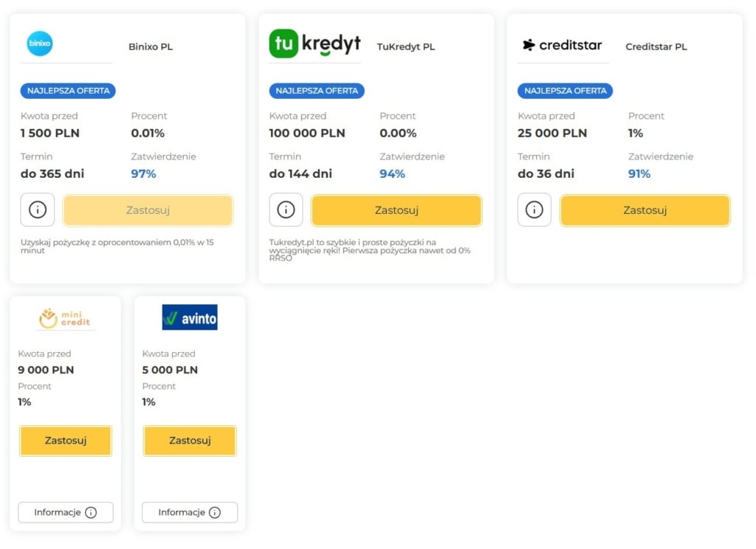The height and width of the screenshot is (549, 756).
Task: Select the Avinto checkmark logo
Action: click(190, 317)
